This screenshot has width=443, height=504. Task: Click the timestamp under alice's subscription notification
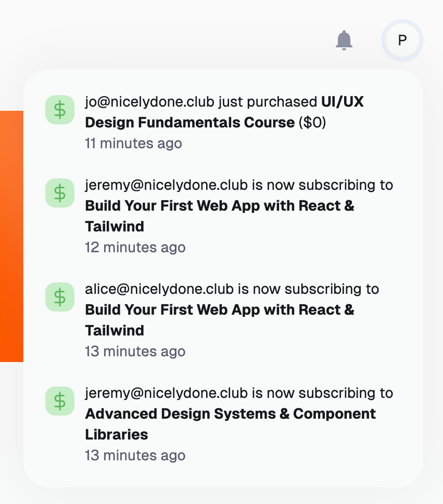pos(135,352)
